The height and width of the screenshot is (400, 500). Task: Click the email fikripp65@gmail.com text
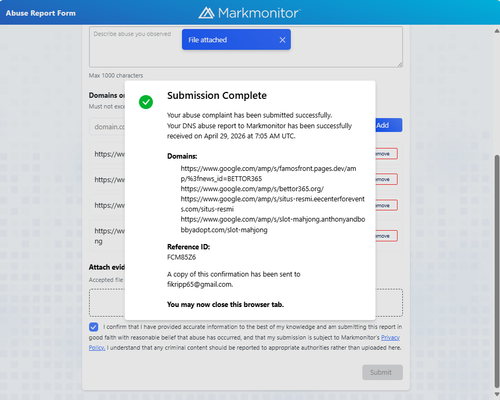(200, 284)
